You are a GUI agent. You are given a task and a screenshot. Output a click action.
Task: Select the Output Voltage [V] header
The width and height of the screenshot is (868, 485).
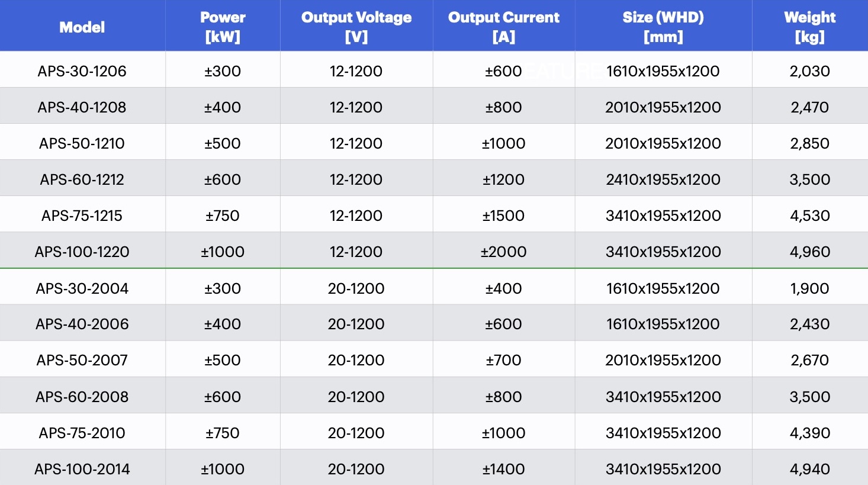tap(356, 27)
